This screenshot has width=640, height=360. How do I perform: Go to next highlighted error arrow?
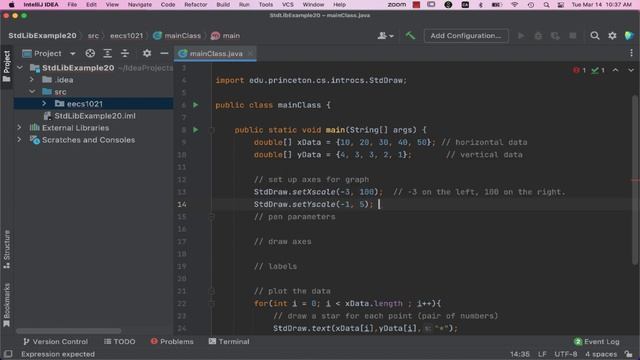coord(631,70)
